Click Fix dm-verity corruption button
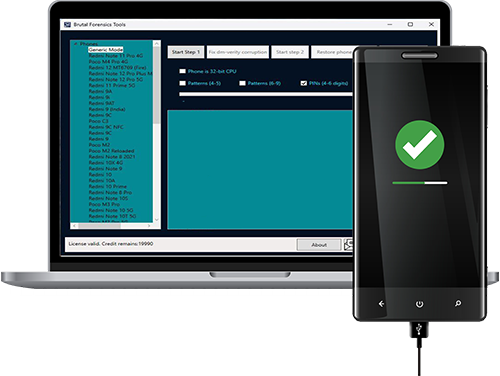The height and width of the screenshot is (376, 500). tap(238, 52)
